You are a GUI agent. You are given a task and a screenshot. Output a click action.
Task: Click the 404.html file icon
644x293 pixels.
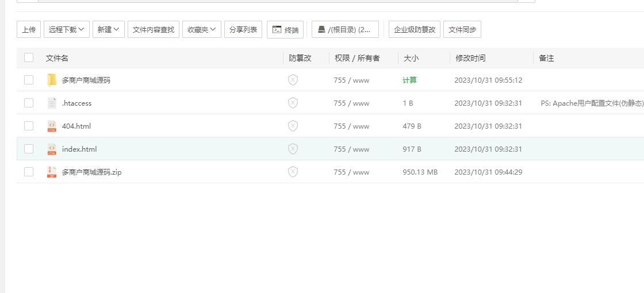[52, 126]
